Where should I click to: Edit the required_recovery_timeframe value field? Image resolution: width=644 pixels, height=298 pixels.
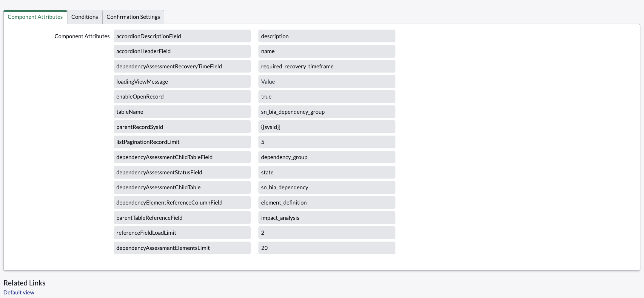point(327,66)
